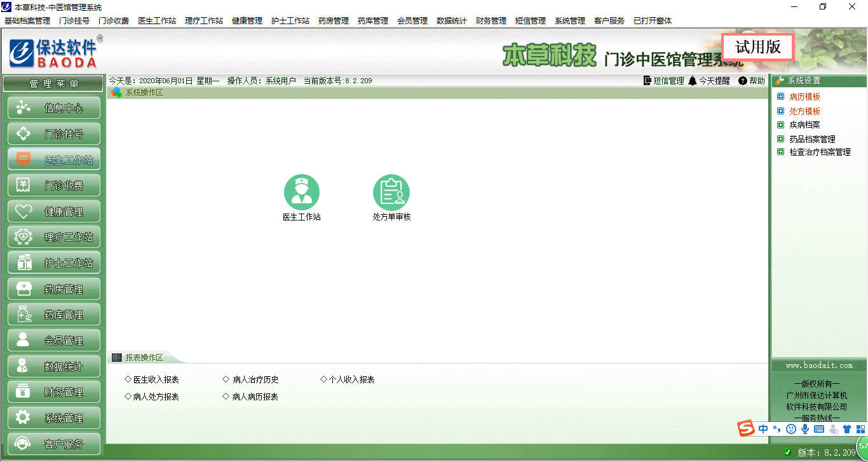Select 信息中心 in the management menu
Screen dimensions: 868x462
[x=54, y=108]
